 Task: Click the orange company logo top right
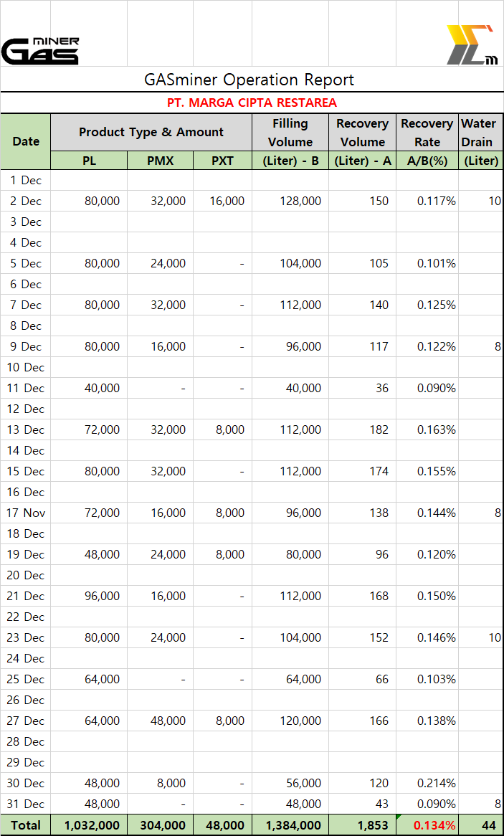point(471,45)
